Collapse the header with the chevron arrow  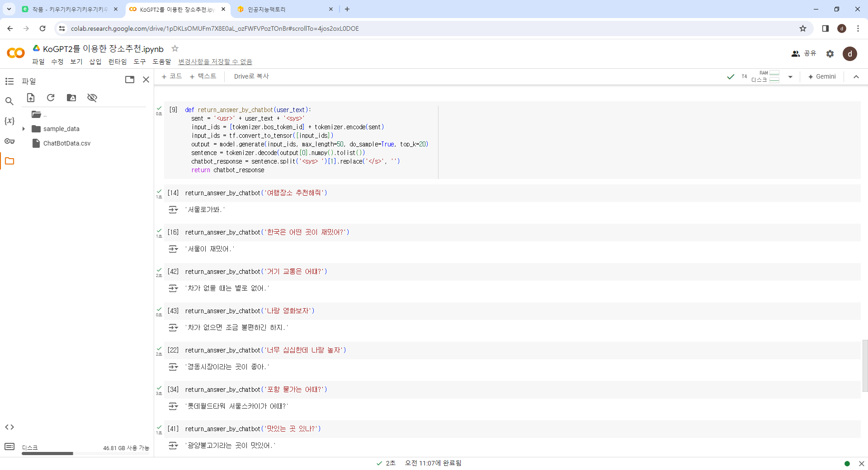point(856,77)
